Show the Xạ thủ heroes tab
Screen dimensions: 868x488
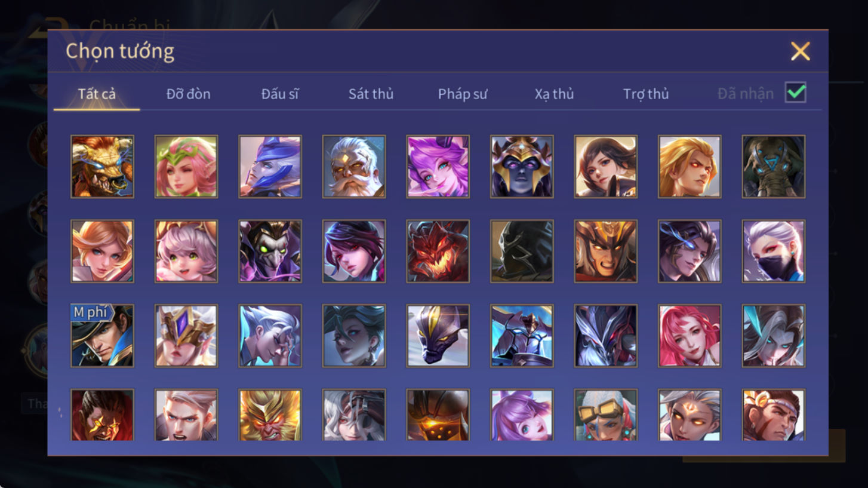554,94
